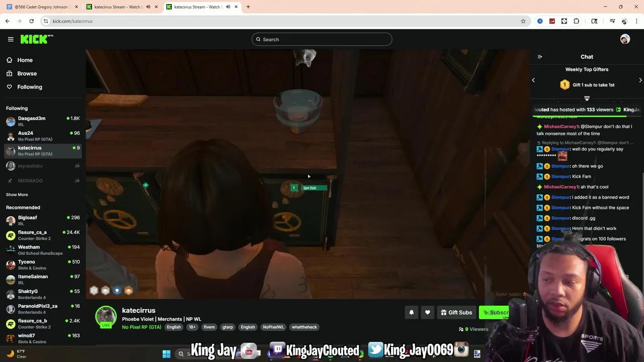The width and height of the screenshot is (644, 362).
Task: Click the katecirrus channel avatar under the stream
Action: [106, 316]
